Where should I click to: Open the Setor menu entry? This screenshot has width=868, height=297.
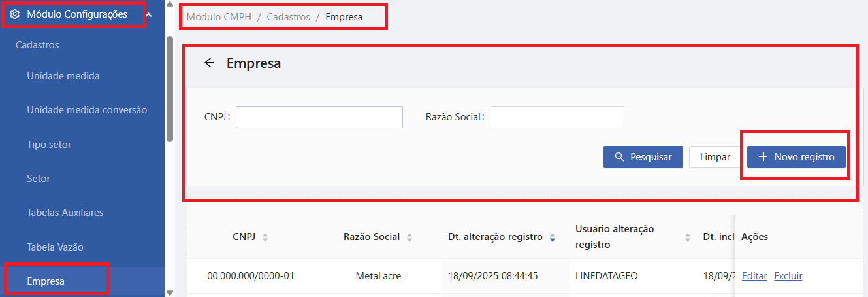click(x=39, y=179)
